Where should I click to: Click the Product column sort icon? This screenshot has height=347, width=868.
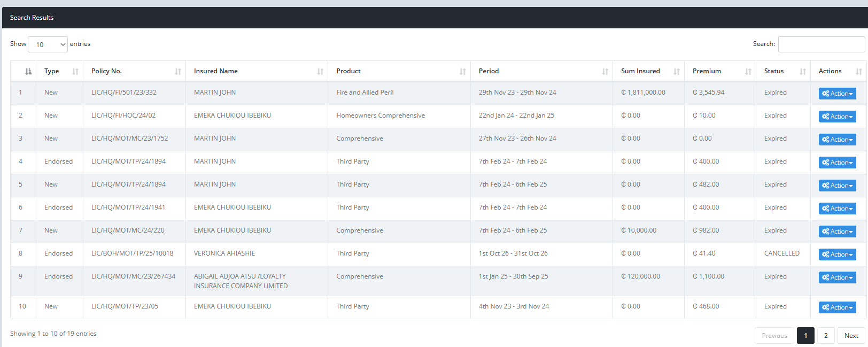463,72
